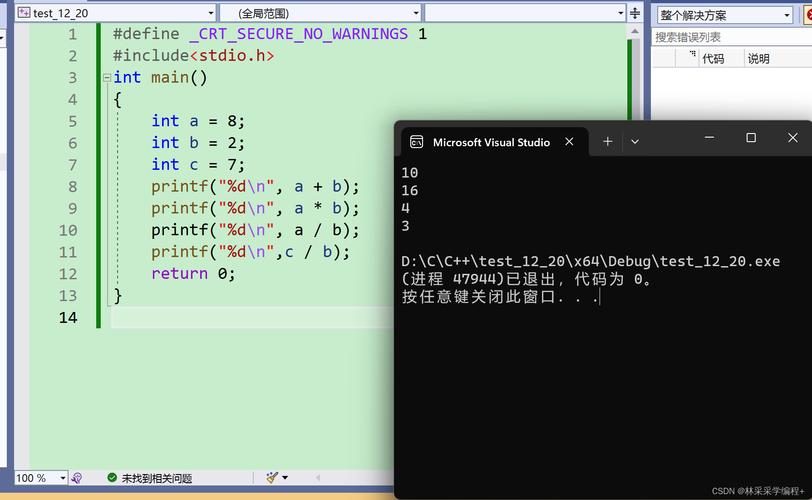Image resolution: width=812 pixels, height=500 pixels.
Task: Close the Microsoft Visual Studio terminal tab
Action: pyautogui.click(x=569, y=141)
